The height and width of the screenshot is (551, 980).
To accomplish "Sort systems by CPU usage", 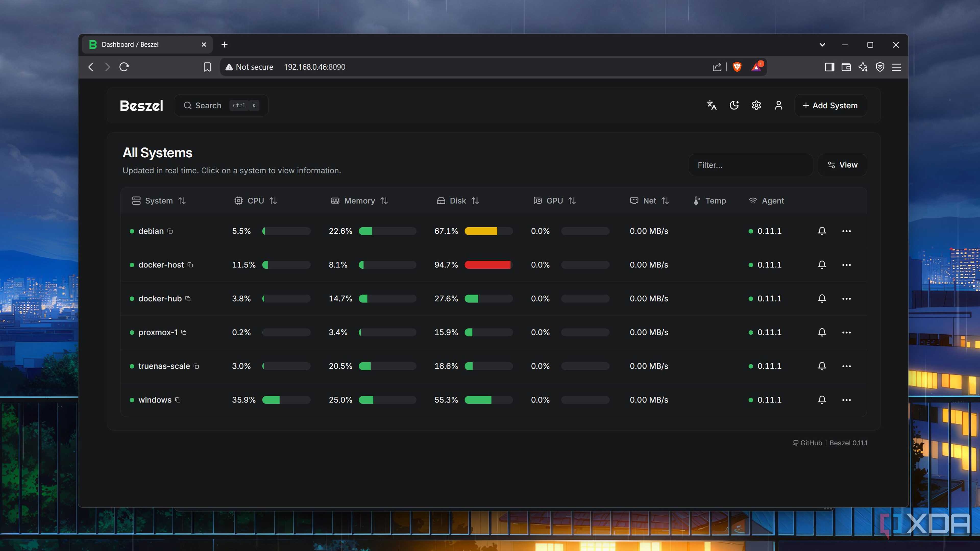I will click(x=273, y=201).
